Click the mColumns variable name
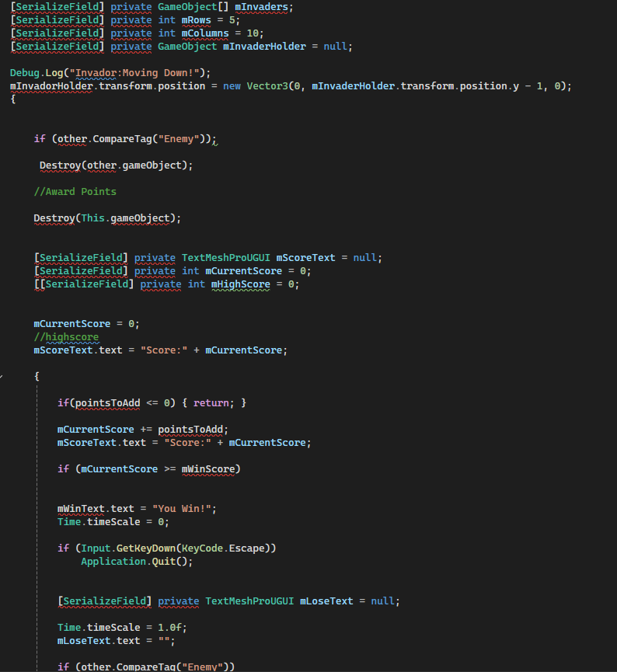Image resolution: width=617 pixels, height=672 pixels. click(x=205, y=33)
